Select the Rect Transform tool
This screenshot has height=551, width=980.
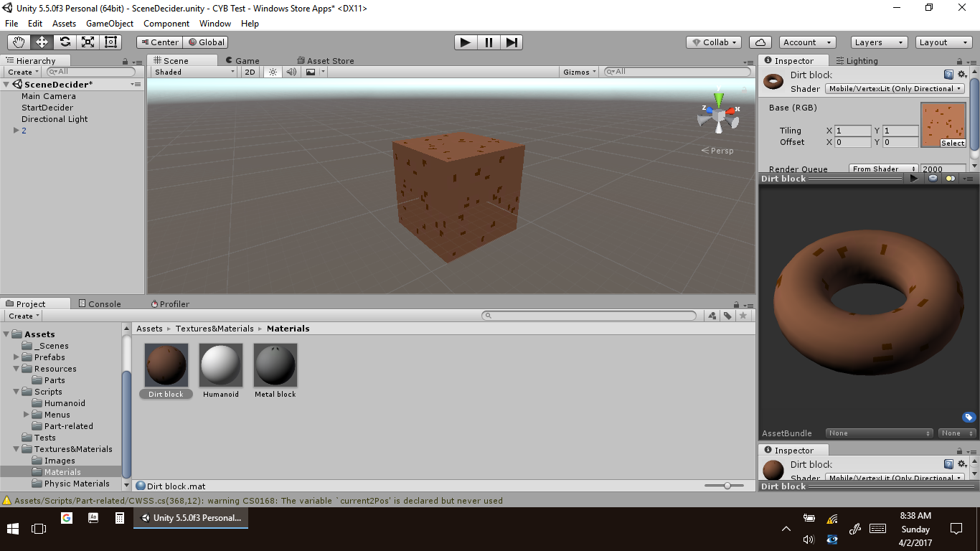110,42
